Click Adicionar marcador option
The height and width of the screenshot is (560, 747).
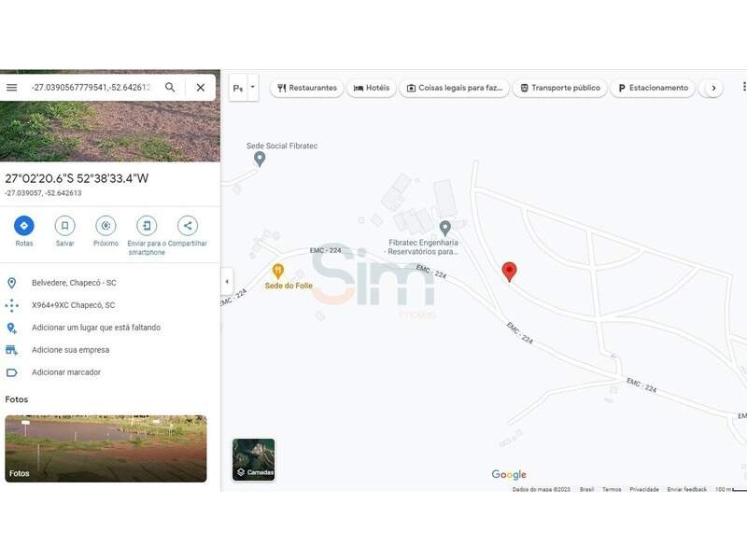65,372
